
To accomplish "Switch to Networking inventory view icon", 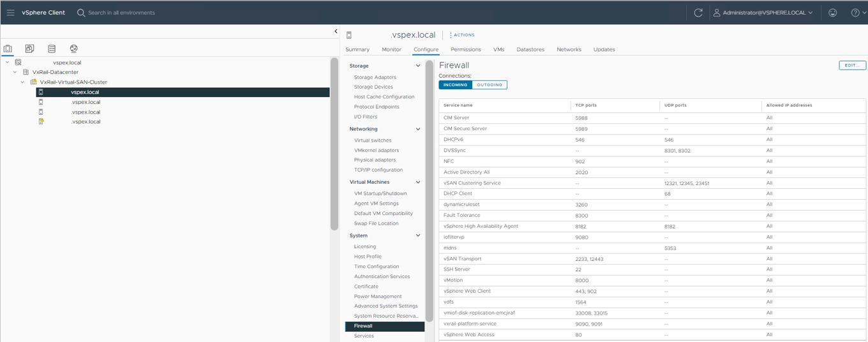I will pos(74,48).
